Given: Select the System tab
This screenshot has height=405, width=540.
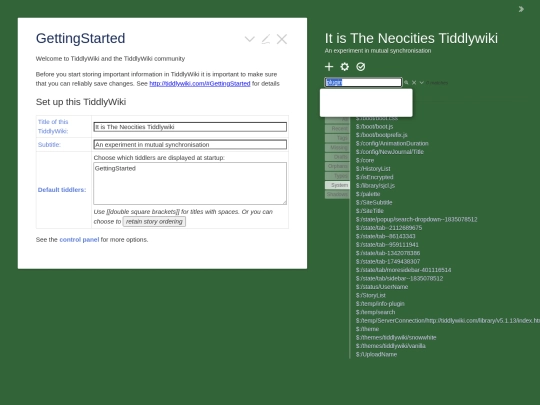Looking at the screenshot, I should point(337,185).
